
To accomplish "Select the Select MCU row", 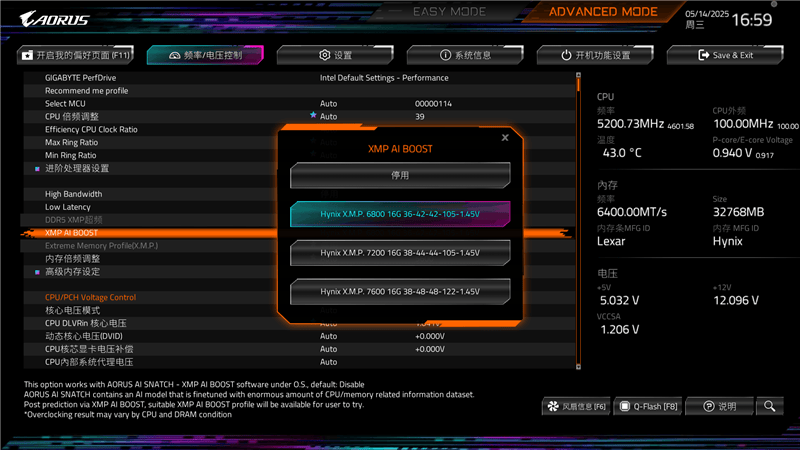I will [x=299, y=104].
